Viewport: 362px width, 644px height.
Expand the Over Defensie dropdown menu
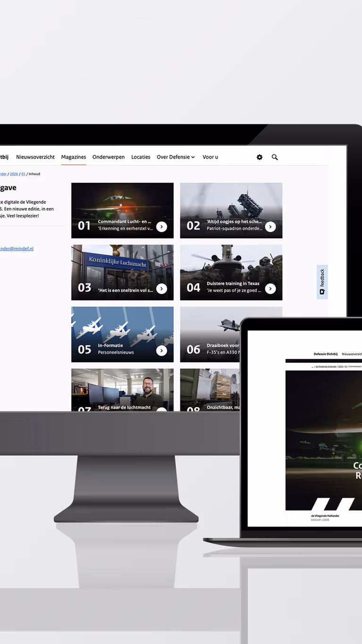pyautogui.click(x=176, y=157)
